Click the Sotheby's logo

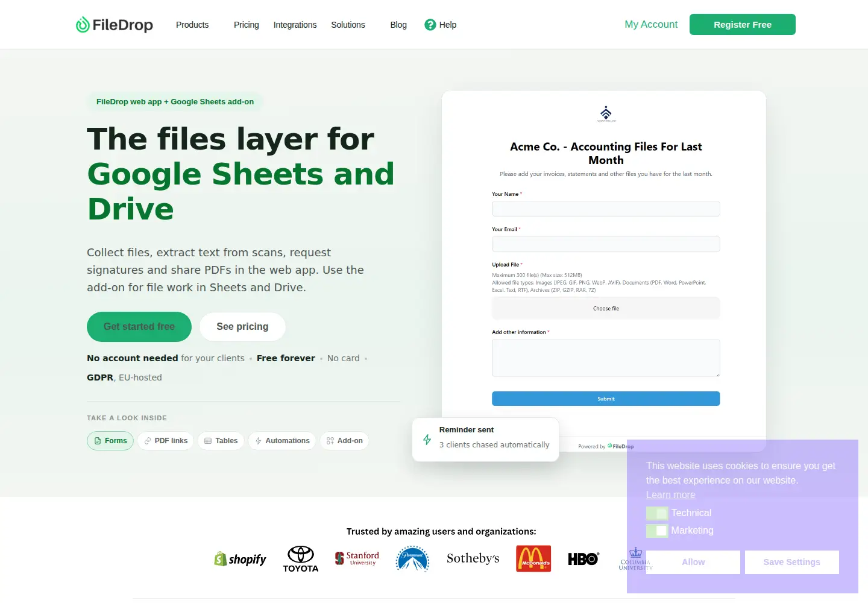[x=473, y=558]
